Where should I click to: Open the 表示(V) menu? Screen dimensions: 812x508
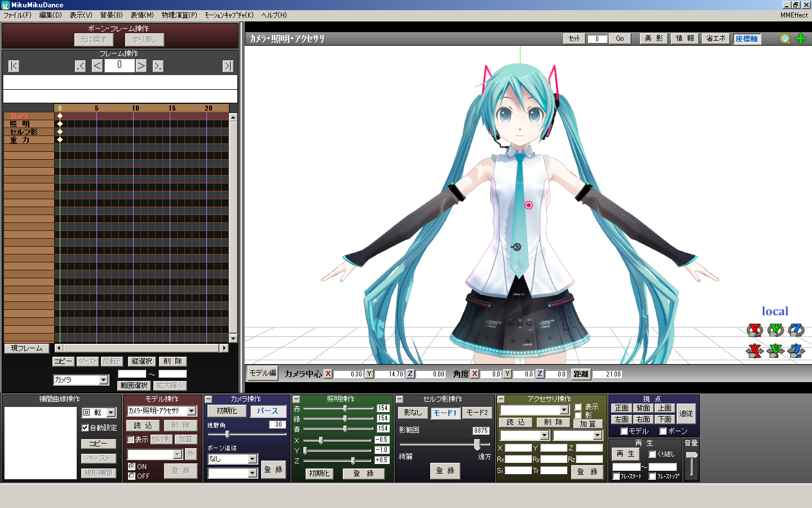(81, 15)
